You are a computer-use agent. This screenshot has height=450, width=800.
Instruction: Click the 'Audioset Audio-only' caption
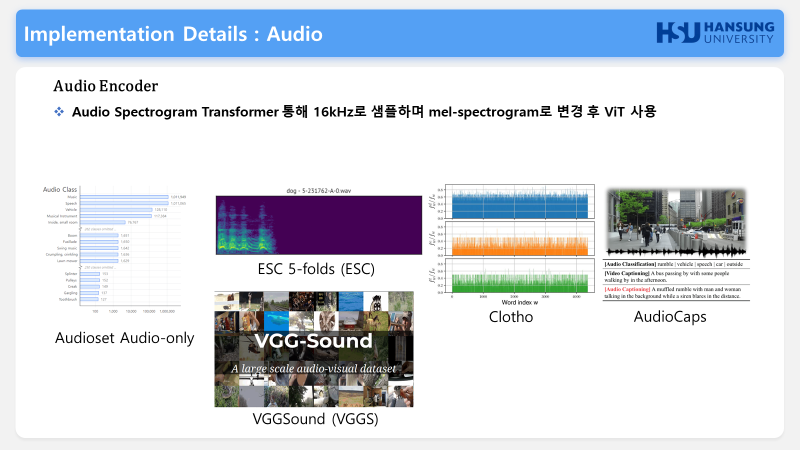pos(124,338)
